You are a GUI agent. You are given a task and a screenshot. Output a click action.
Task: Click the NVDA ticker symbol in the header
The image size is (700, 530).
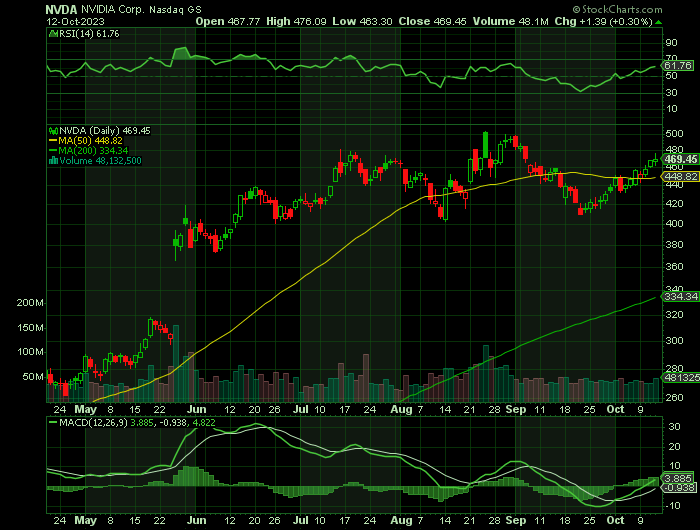tap(62, 9)
